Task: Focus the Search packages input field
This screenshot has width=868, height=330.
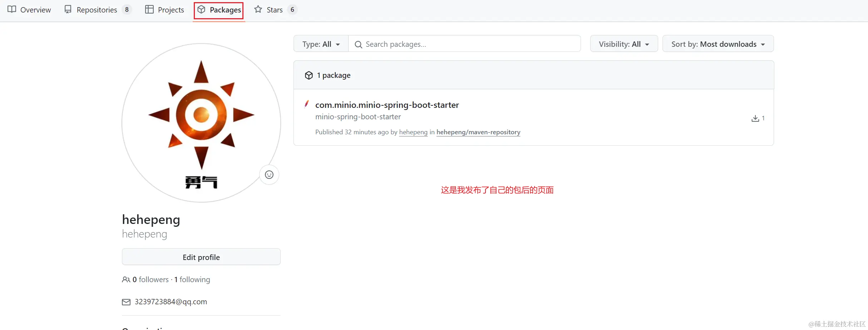Action: pyautogui.click(x=464, y=44)
